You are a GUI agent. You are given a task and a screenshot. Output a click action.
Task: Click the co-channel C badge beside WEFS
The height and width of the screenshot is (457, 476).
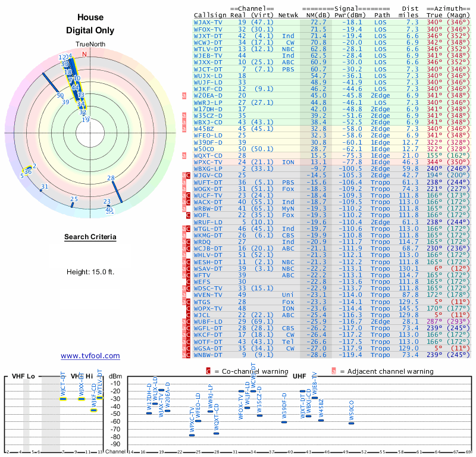click(x=188, y=282)
